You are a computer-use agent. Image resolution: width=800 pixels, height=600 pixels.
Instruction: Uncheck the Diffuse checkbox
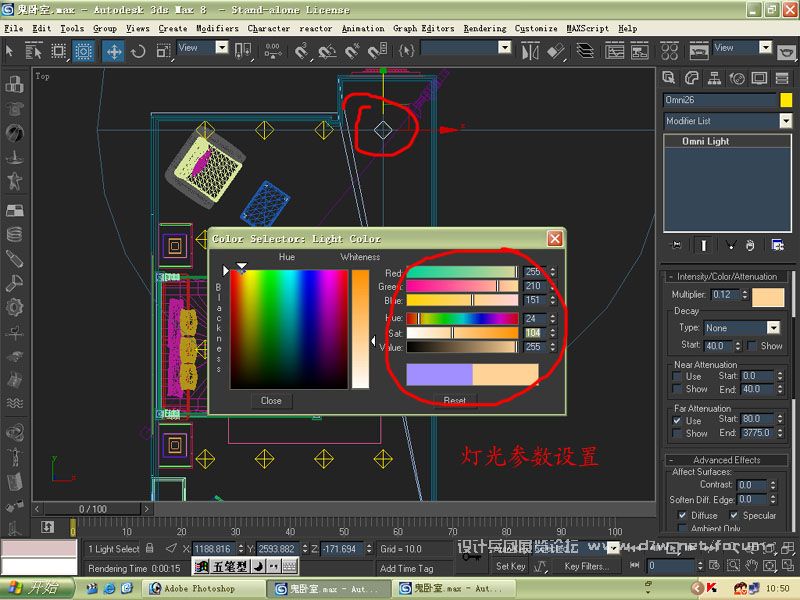pyautogui.click(x=682, y=515)
